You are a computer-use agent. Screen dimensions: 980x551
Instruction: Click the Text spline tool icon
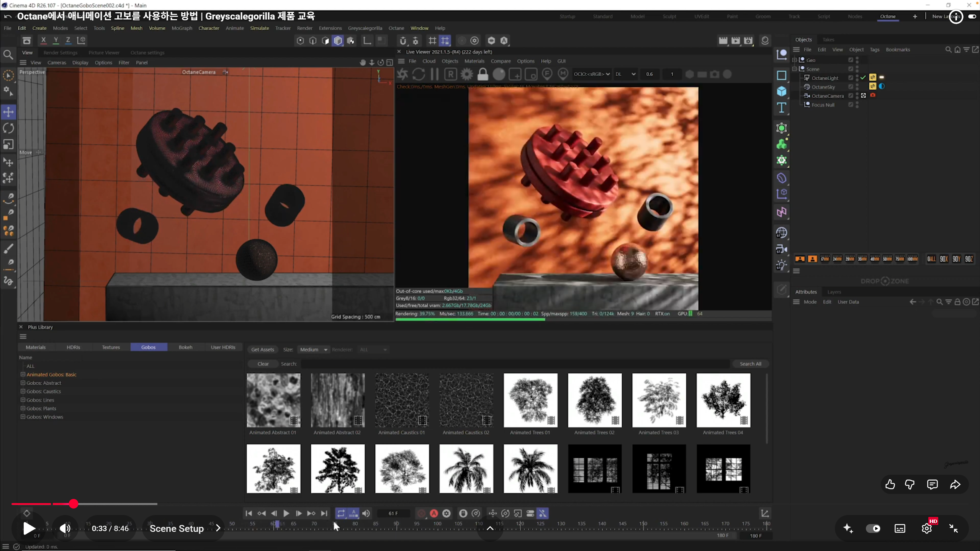(x=781, y=108)
